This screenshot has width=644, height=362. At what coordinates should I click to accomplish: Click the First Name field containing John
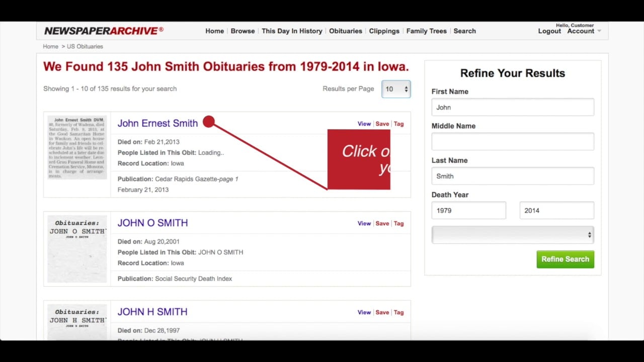[x=512, y=107]
